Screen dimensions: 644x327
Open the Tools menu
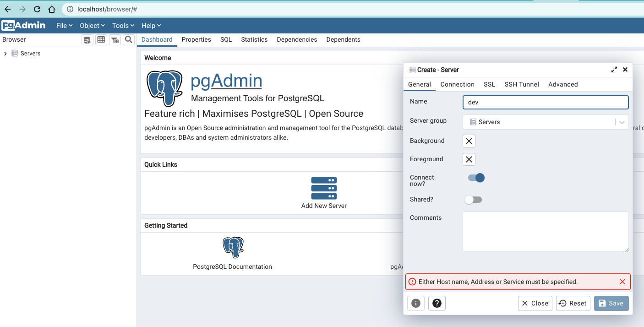pos(123,26)
